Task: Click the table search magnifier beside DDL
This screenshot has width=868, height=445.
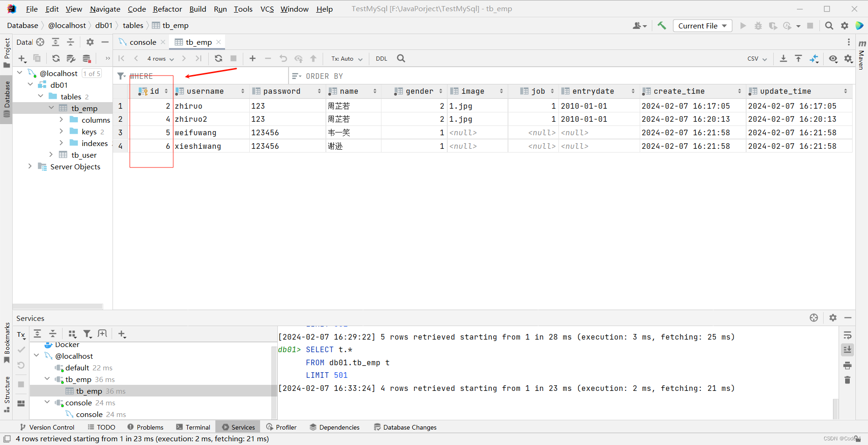Action: tap(401, 58)
